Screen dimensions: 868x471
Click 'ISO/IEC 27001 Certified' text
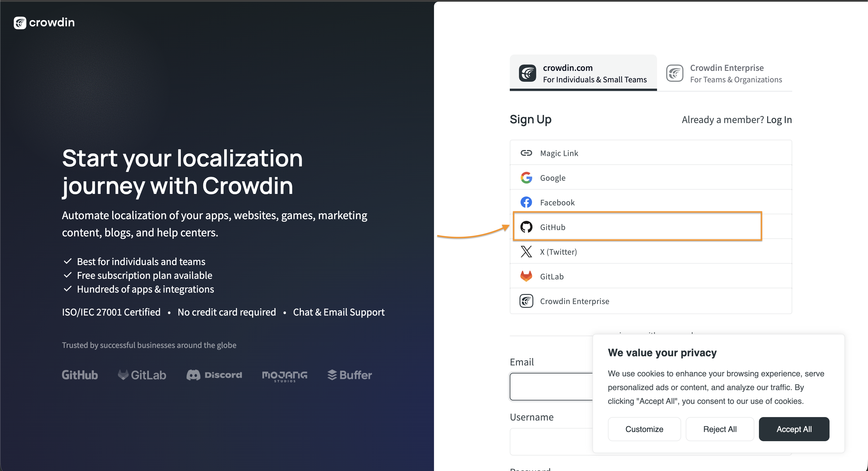point(111,312)
